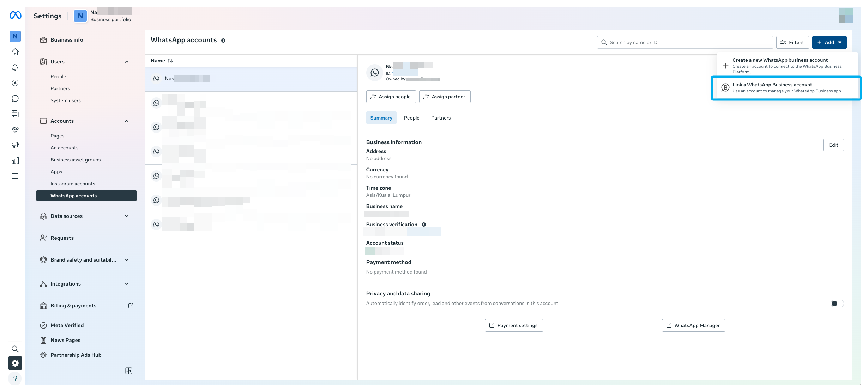Expand the Integrations section
The width and height of the screenshot is (868, 392).
coord(127,284)
